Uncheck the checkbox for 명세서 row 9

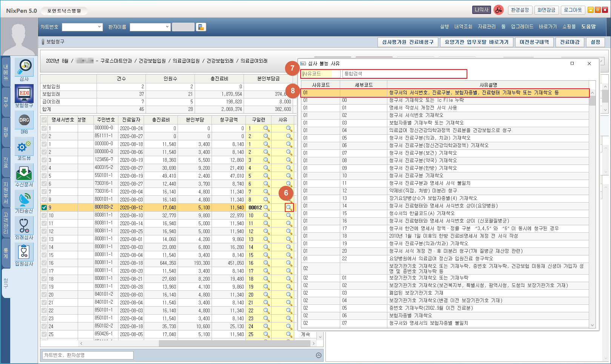[x=44, y=207]
